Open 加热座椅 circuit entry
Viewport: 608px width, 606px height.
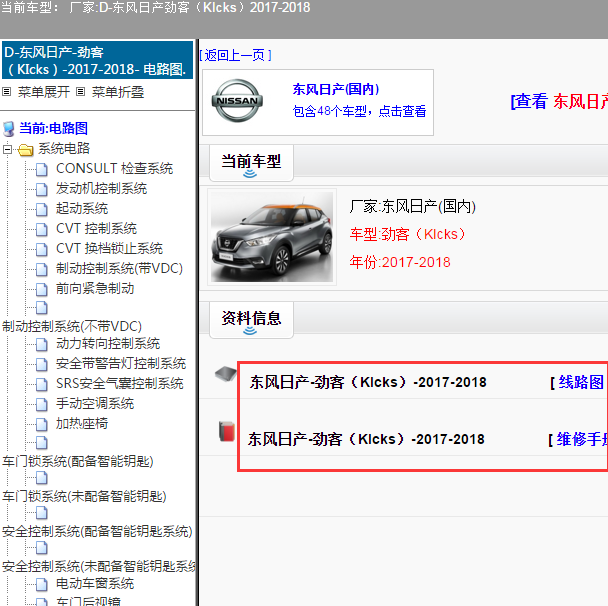(82, 424)
